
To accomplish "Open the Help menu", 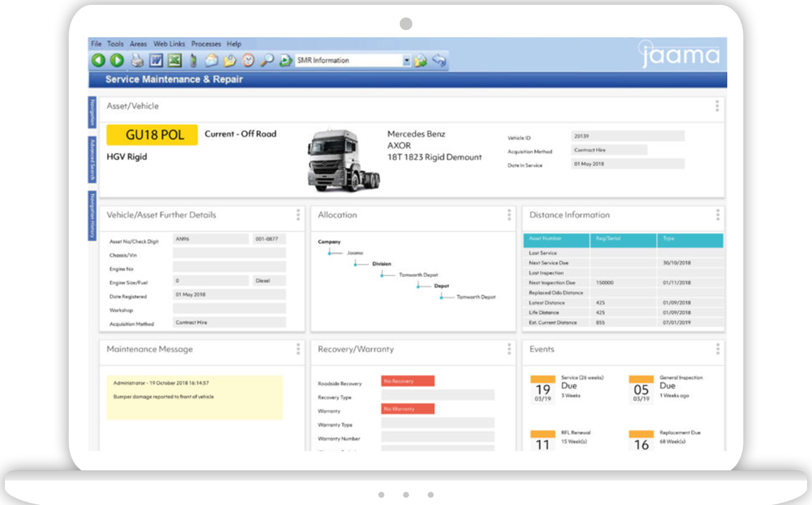I will pyautogui.click(x=234, y=44).
